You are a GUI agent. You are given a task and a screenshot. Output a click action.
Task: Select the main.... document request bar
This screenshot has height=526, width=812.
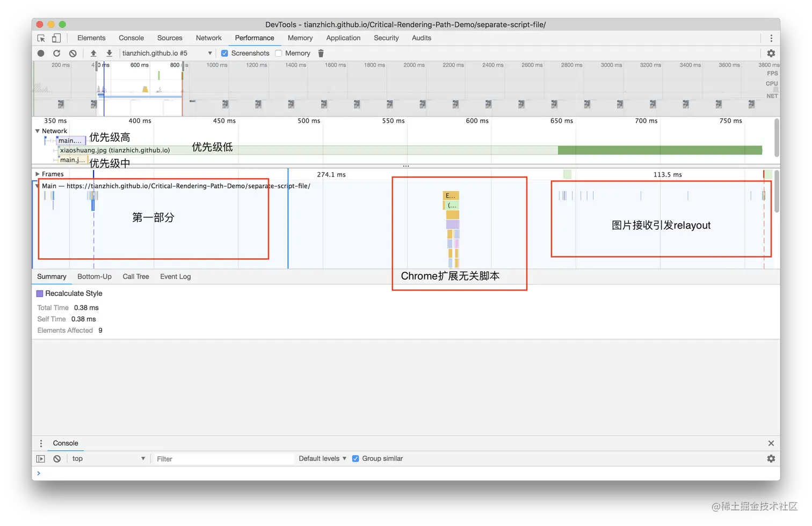point(70,141)
